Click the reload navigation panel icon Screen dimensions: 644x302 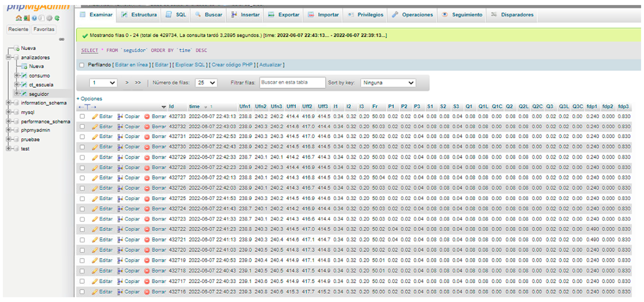coord(57,18)
